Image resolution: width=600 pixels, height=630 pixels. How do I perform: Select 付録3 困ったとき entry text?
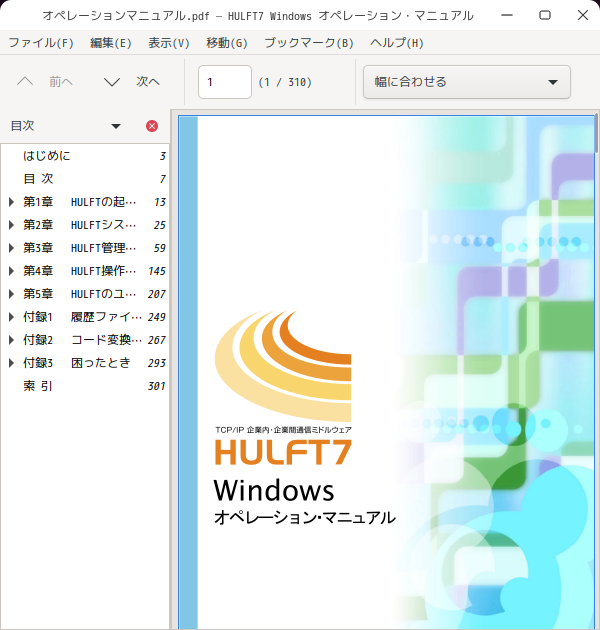[77, 363]
